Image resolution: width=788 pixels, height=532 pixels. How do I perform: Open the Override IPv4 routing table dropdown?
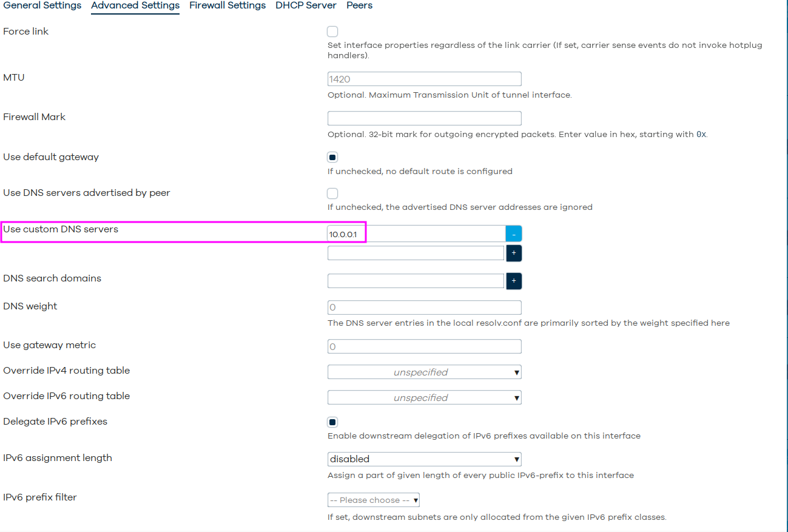click(425, 372)
